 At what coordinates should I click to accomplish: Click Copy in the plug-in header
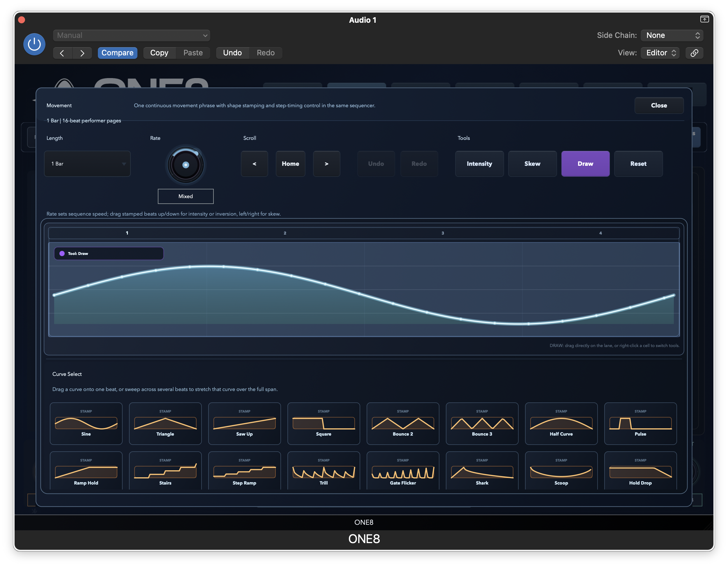159,53
